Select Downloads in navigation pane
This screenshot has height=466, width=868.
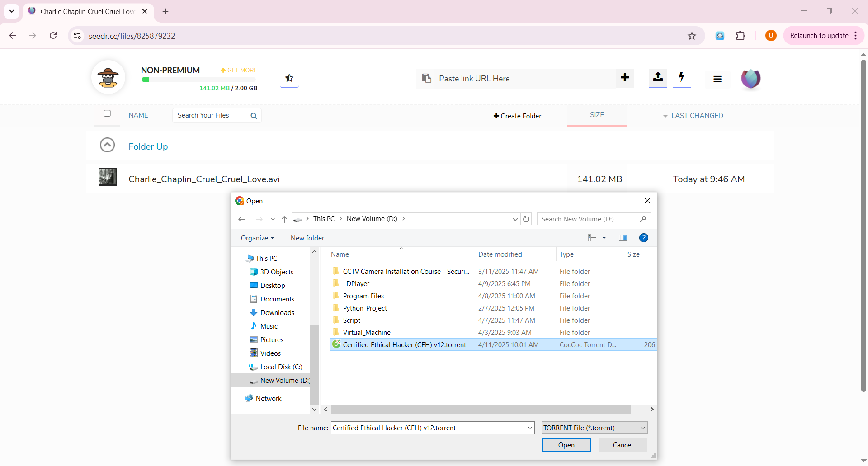click(x=277, y=313)
